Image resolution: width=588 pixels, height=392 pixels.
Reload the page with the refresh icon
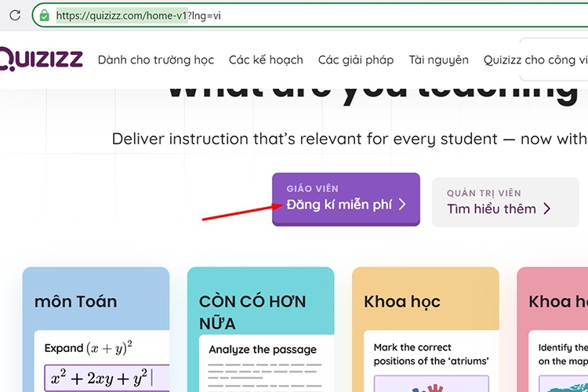(x=15, y=16)
